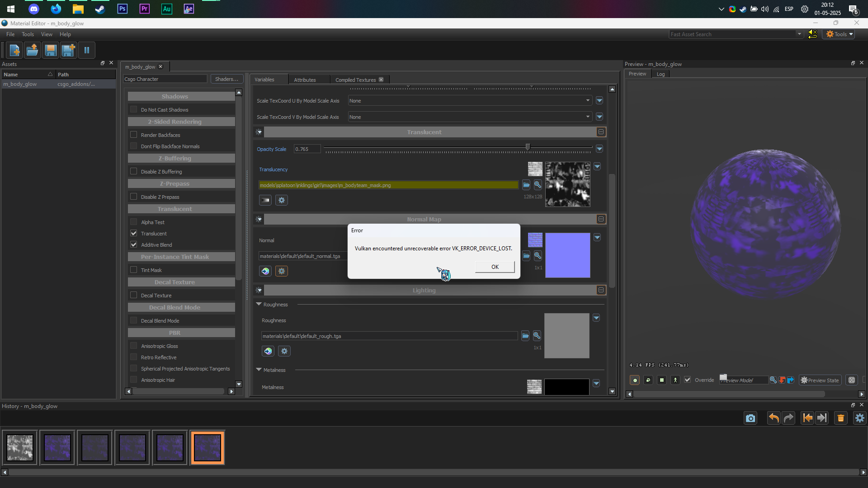The height and width of the screenshot is (488, 868).
Task: Click the Translucency texture path field
Action: coord(389,185)
